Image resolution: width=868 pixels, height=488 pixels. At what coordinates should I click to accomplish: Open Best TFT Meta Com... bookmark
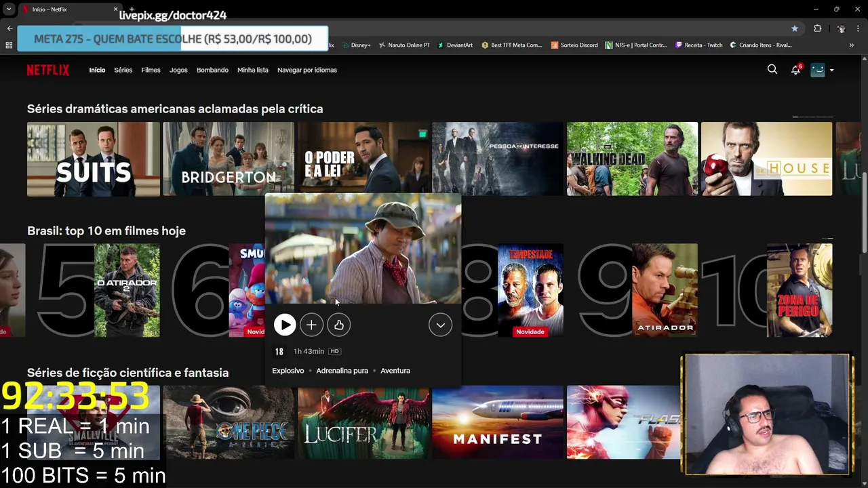(x=511, y=45)
